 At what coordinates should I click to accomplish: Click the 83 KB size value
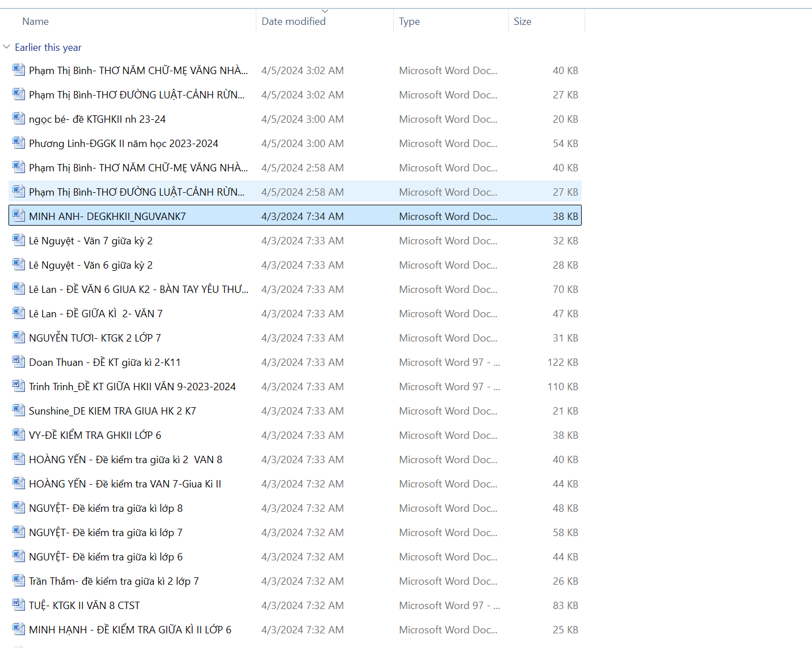click(x=565, y=606)
